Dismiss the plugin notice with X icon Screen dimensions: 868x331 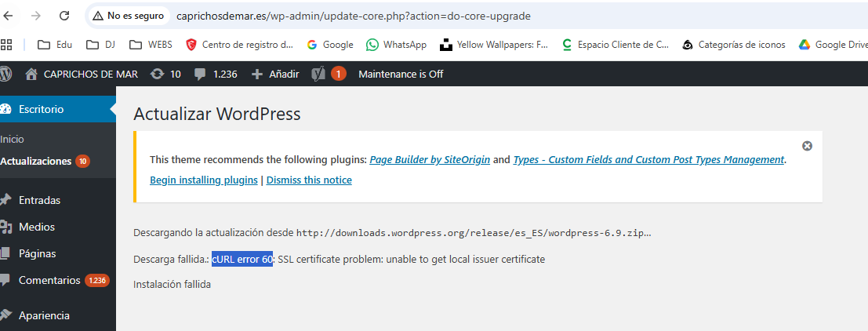tap(807, 146)
